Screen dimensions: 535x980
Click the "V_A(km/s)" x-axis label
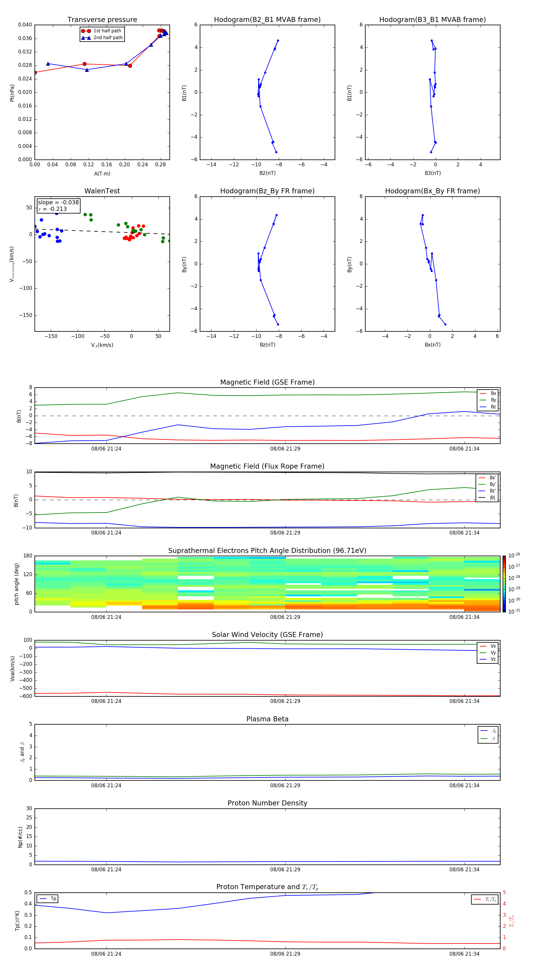tap(102, 345)
